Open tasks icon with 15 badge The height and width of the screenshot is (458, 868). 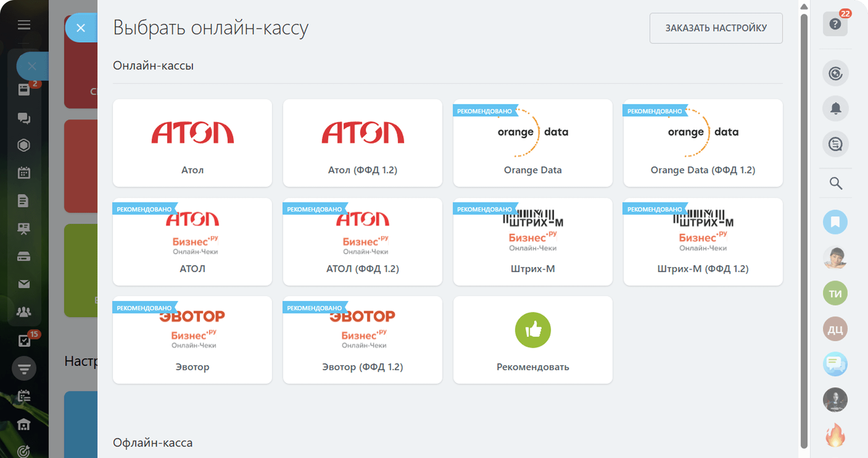point(24,341)
